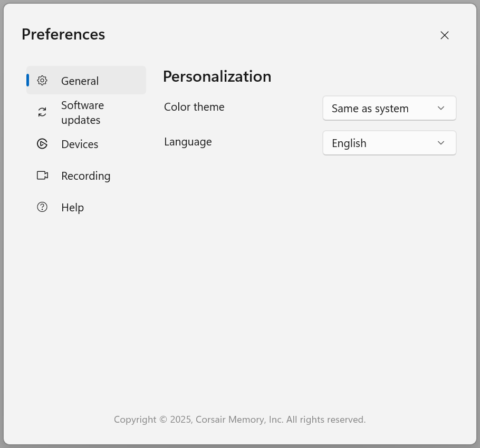
Task: Switch to the Devices section
Action: [80, 144]
